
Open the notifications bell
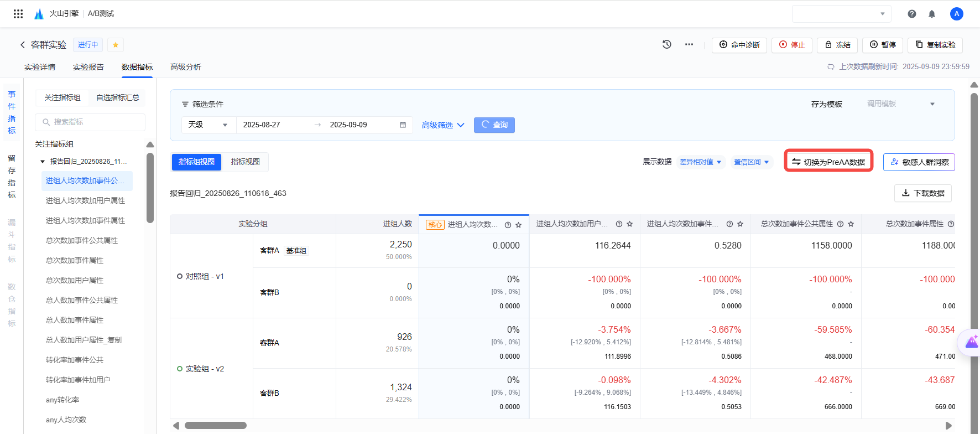932,14
